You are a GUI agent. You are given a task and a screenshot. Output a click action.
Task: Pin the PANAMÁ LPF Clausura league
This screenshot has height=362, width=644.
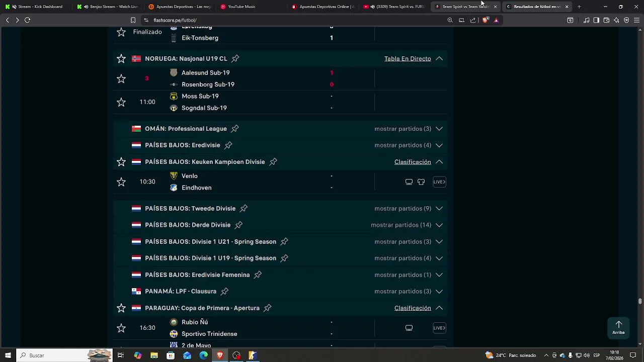click(224, 292)
